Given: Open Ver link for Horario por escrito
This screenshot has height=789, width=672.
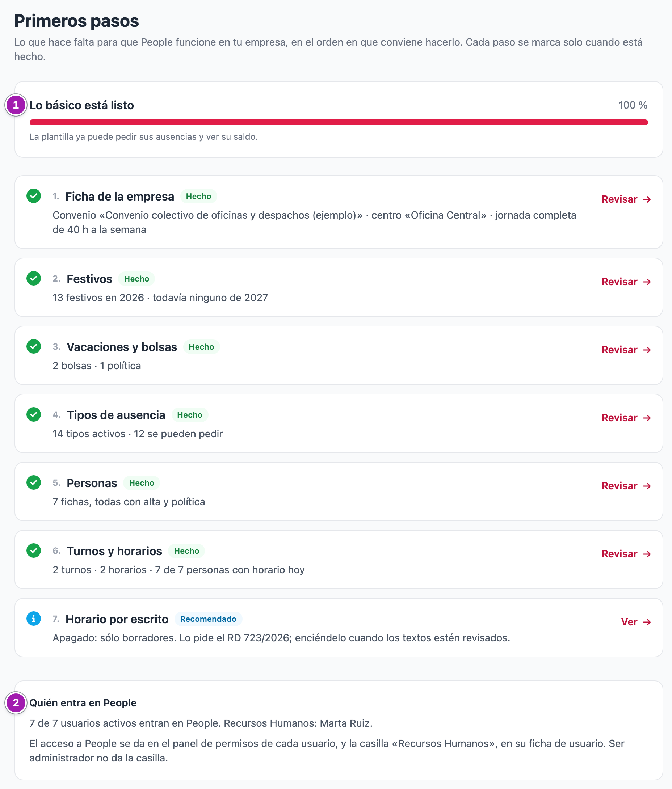Looking at the screenshot, I should coord(636,622).
